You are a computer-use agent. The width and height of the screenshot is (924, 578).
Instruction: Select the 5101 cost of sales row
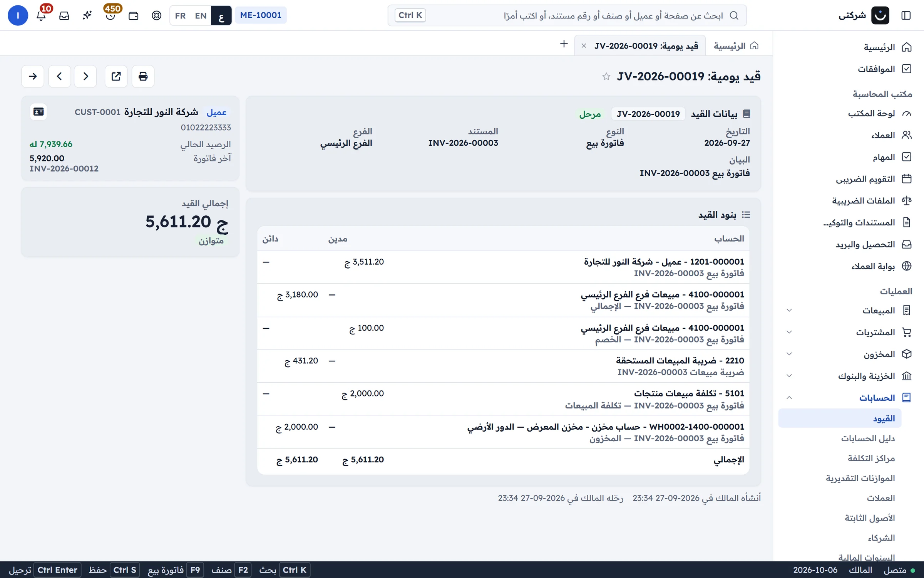click(x=503, y=399)
